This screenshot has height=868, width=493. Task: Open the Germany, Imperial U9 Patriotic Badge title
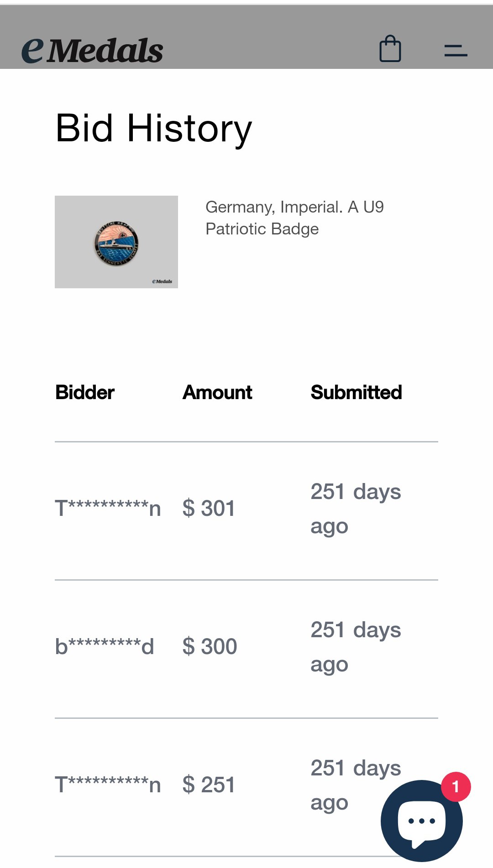[294, 218]
